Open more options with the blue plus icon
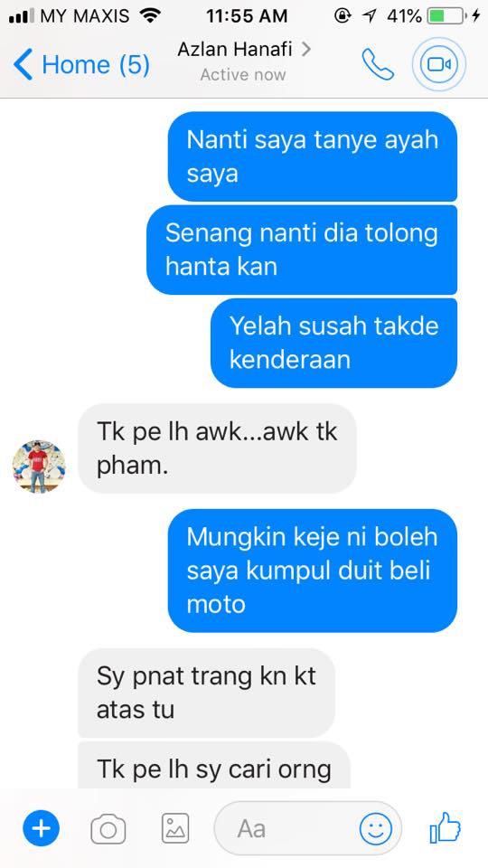Screen dimensions: 488x868 click(x=41, y=828)
